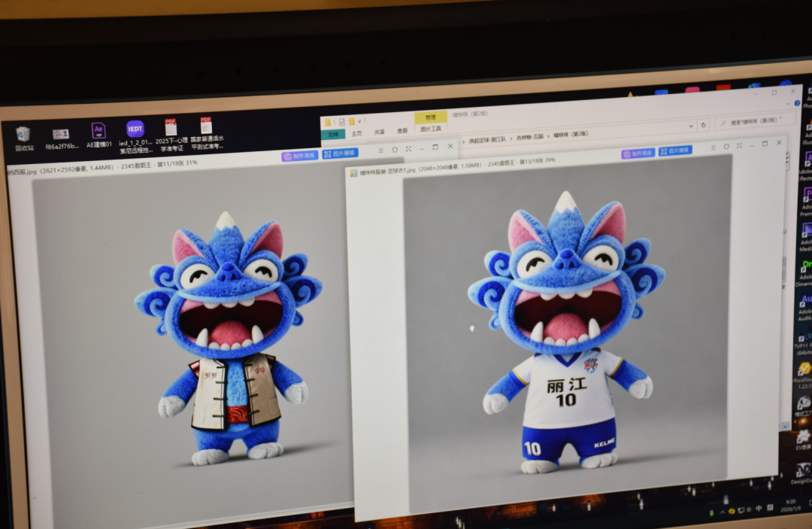The width and height of the screenshot is (812, 529).
Task: Open the IEDT desktop icon
Action: click(135, 129)
